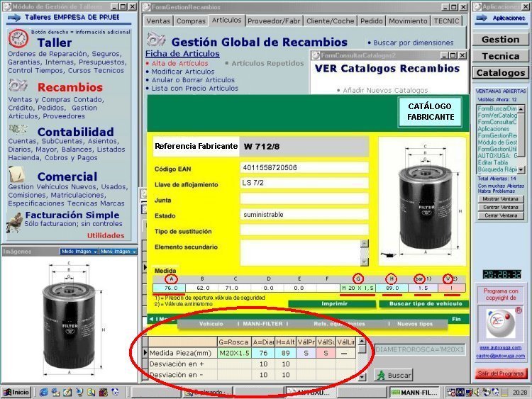Open the Contabilidad money icon

pos(18,129)
